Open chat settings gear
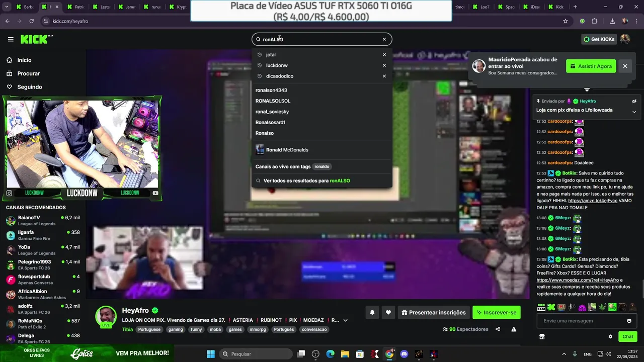Image resolution: width=644 pixels, height=362 pixels. pos(610,337)
